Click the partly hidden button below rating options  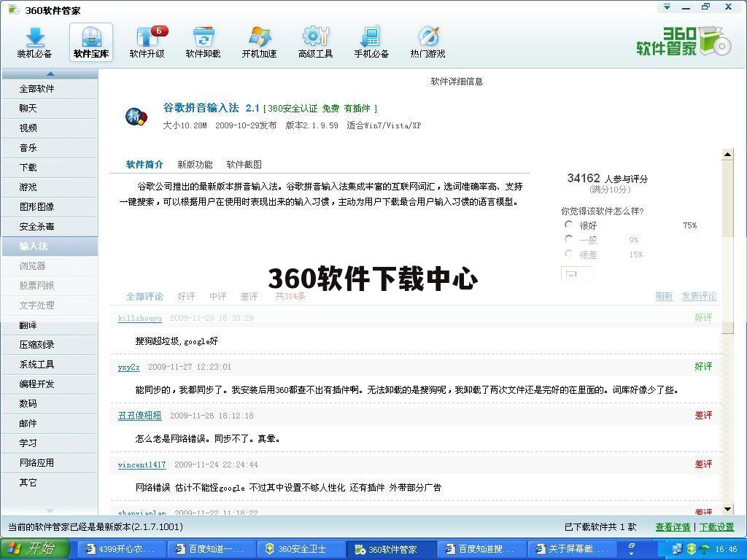pyautogui.click(x=576, y=274)
